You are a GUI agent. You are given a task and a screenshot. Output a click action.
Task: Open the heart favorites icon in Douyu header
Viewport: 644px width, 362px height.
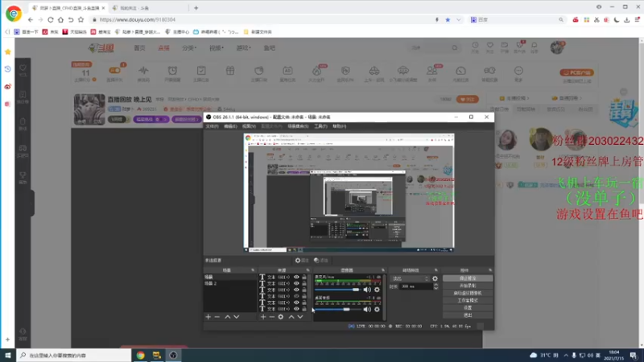click(490, 45)
